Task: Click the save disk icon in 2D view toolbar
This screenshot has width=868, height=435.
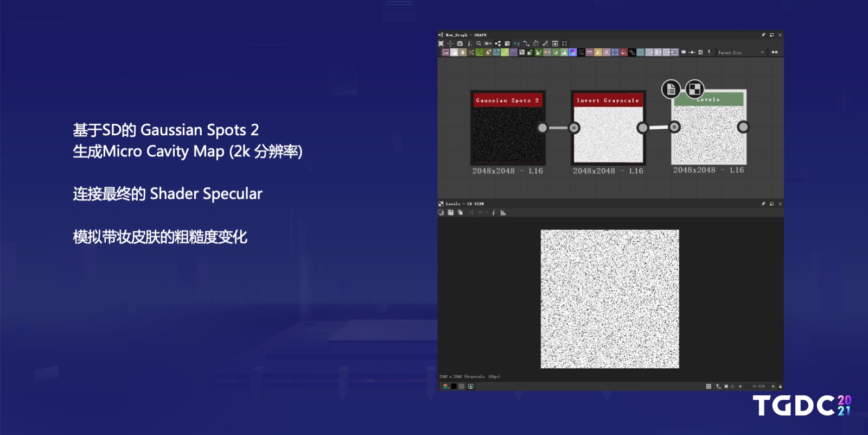Action: click(450, 212)
